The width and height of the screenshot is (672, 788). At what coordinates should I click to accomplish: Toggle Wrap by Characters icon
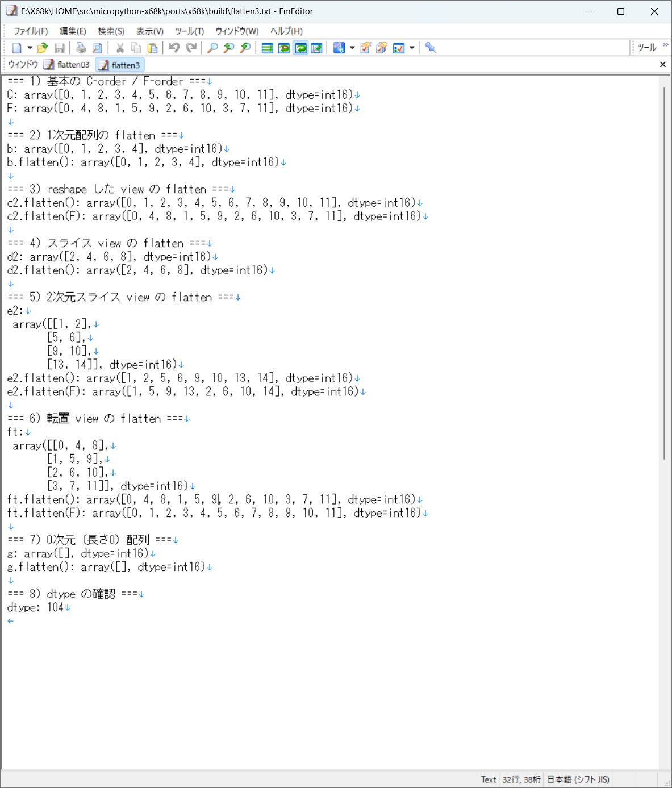click(x=283, y=48)
